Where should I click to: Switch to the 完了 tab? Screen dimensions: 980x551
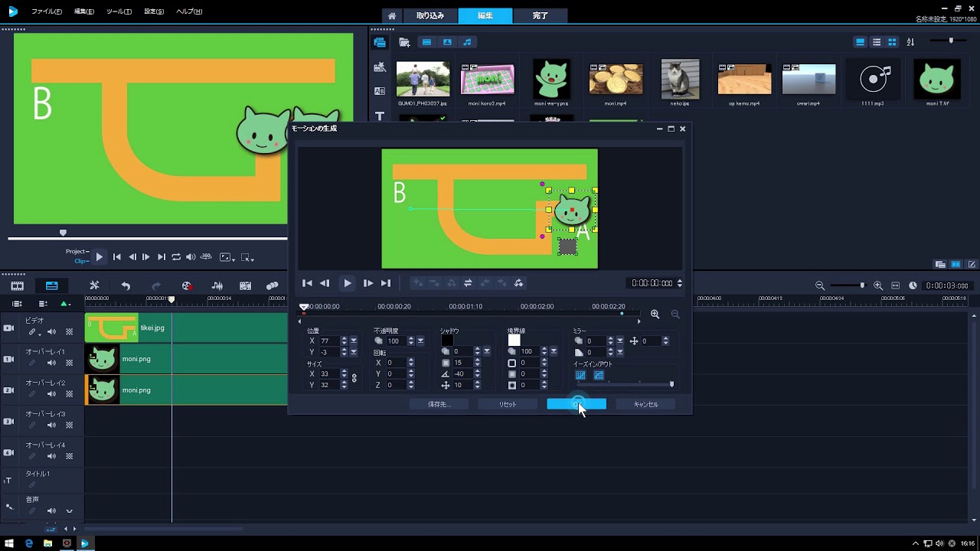click(x=540, y=15)
